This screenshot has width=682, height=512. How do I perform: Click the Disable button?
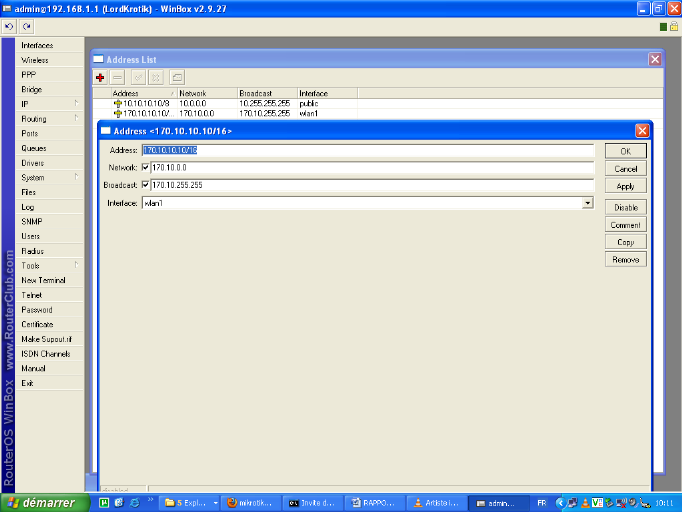click(625, 207)
